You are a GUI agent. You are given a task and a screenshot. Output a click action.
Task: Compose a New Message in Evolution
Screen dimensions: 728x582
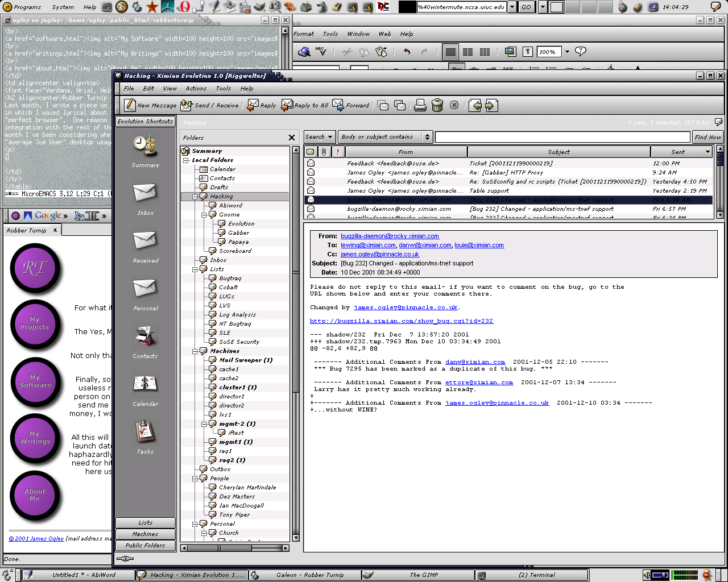coord(150,105)
